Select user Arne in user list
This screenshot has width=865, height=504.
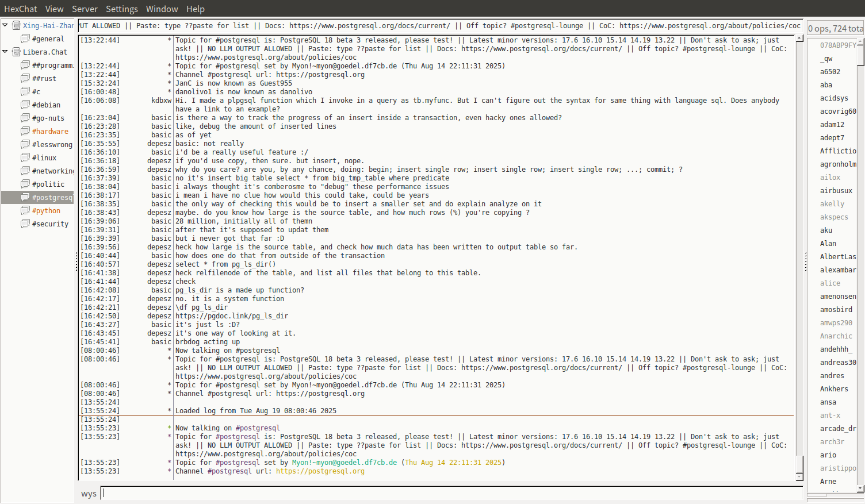(x=828, y=481)
